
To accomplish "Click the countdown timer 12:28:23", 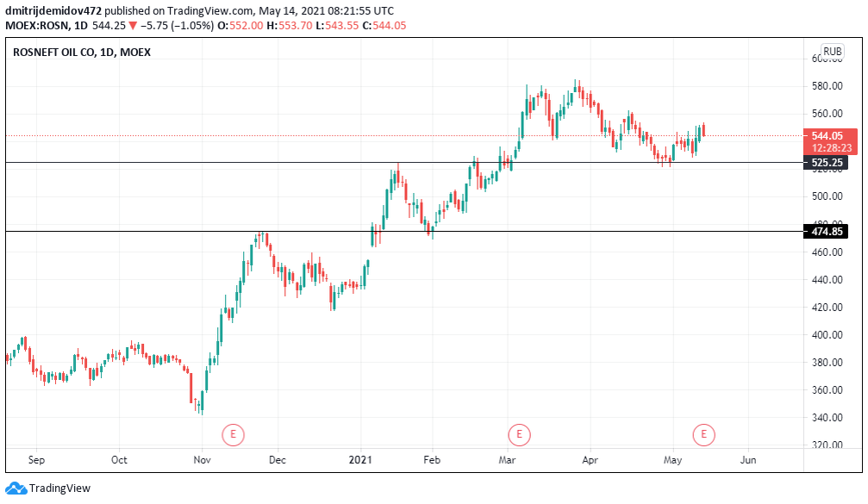I will point(832,147).
